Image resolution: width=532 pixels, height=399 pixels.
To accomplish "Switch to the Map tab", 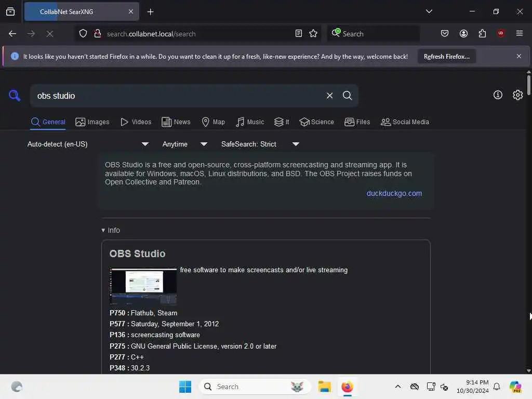I will coord(214,122).
